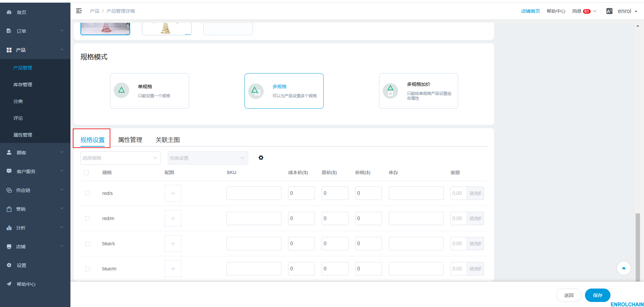The height and width of the screenshot is (307, 644).
Task: Click the gear settings icon beside 仓库设置
Action: pos(261,158)
